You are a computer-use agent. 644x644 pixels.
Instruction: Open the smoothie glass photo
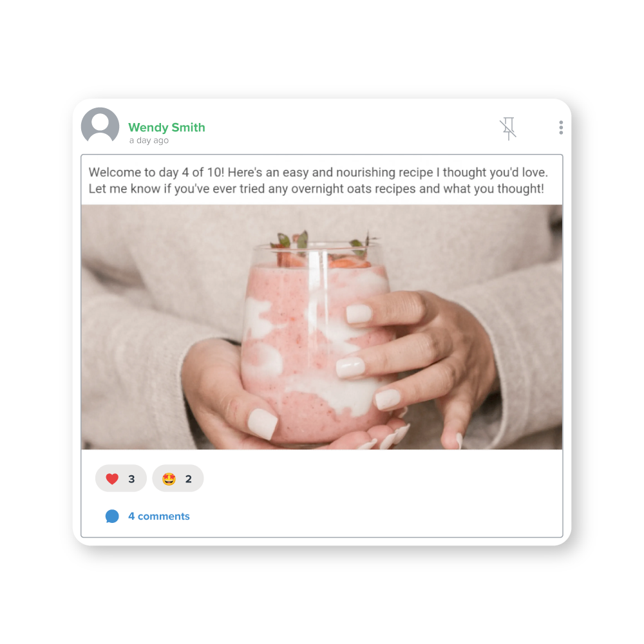(x=321, y=327)
